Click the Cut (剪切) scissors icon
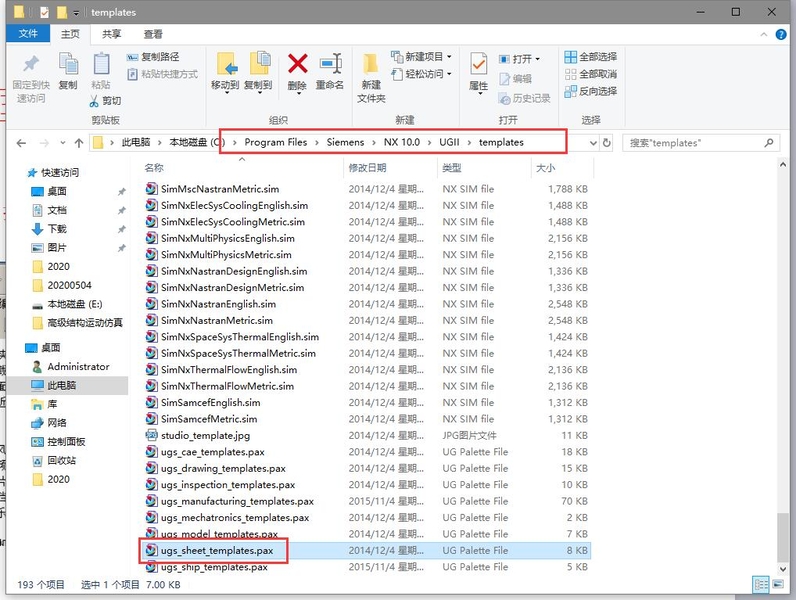Viewport: 796px width, 600px height. 94,101
